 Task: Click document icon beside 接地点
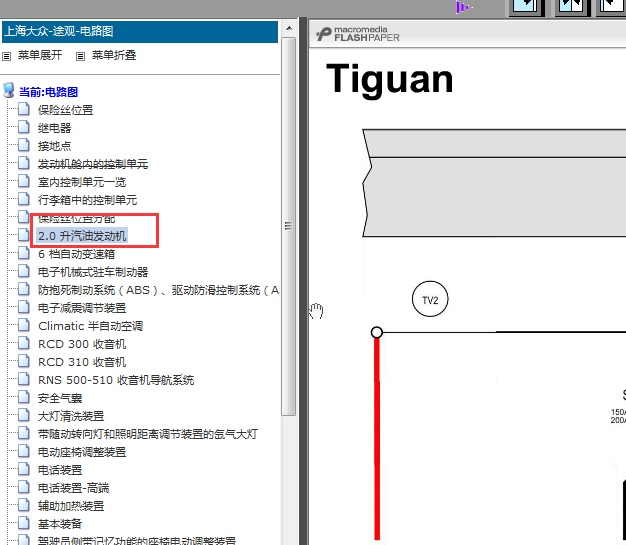point(24,145)
